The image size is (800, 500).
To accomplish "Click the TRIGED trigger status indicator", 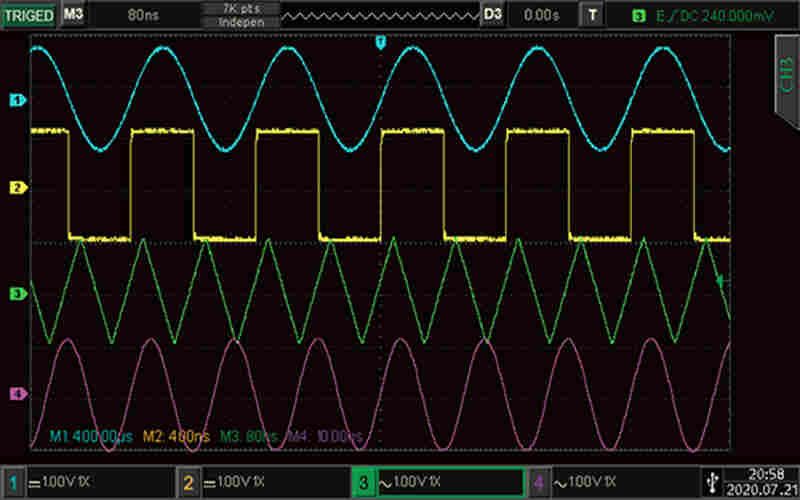I will pyautogui.click(x=28, y=14).
